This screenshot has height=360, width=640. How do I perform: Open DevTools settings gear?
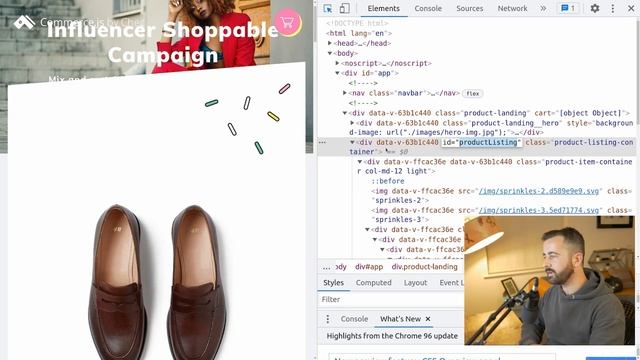tap(595, 8)
